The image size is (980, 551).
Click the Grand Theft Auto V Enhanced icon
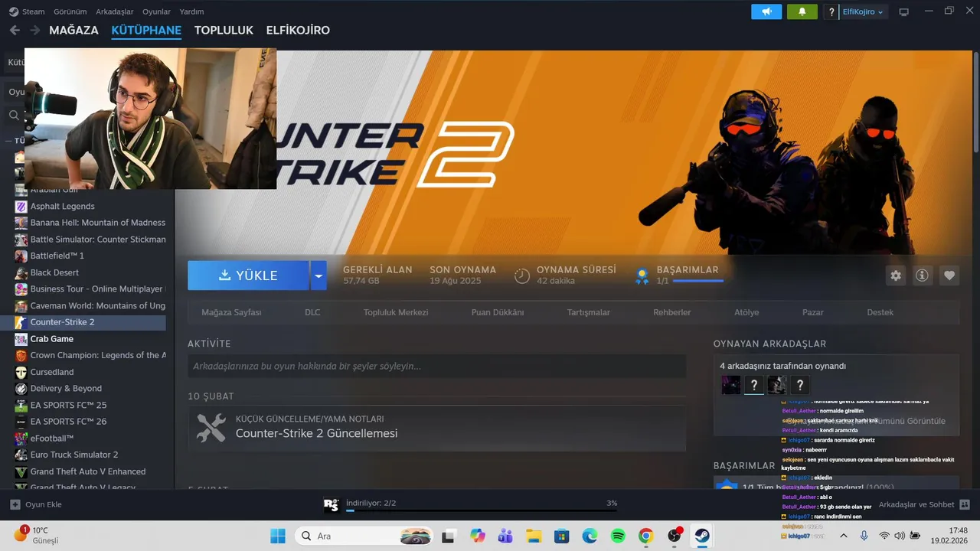pos(21,471)
